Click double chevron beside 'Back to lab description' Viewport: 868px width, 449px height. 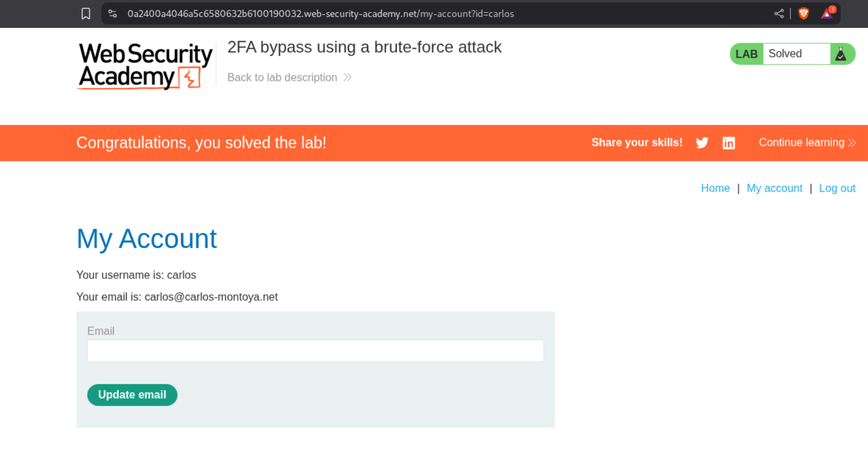pyautogui.click(x=347, y=78)
